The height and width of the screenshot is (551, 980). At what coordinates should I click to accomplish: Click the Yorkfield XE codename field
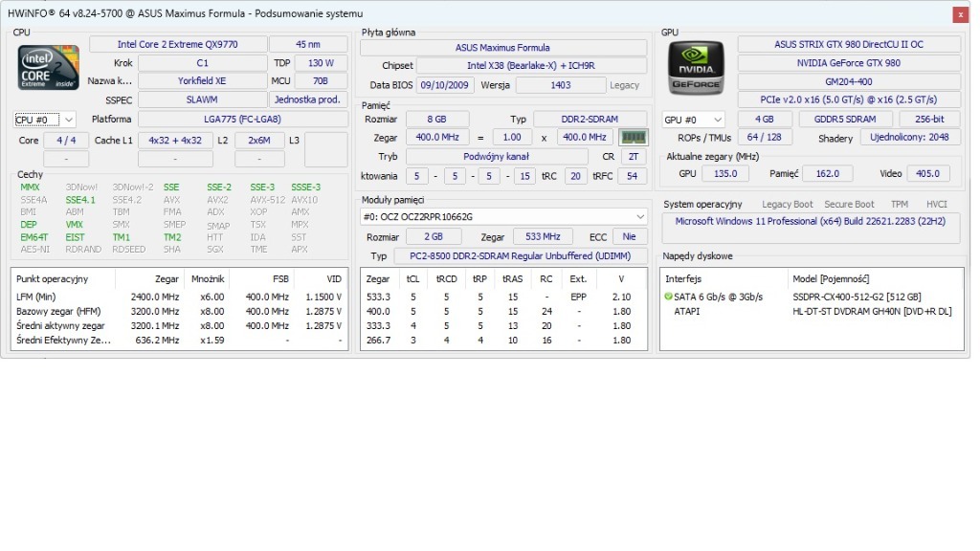(x=202, y=81)
